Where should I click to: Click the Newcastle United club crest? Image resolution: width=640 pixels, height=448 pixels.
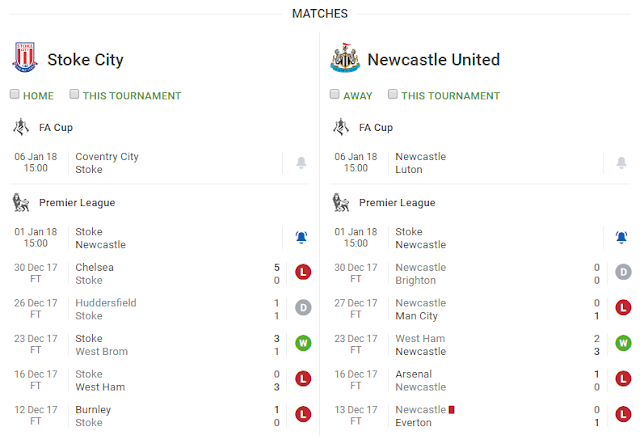pos(344,59)
